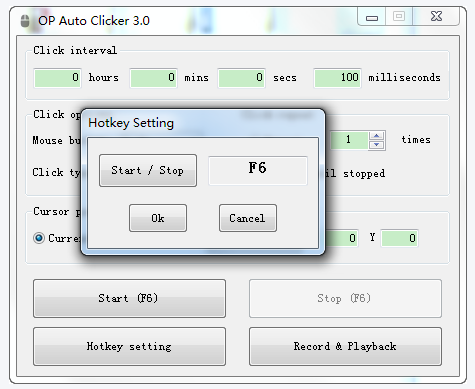Click the 'stopped' text in repeat options
This screenshot has height=389, width=475.
tap(364, 173)
